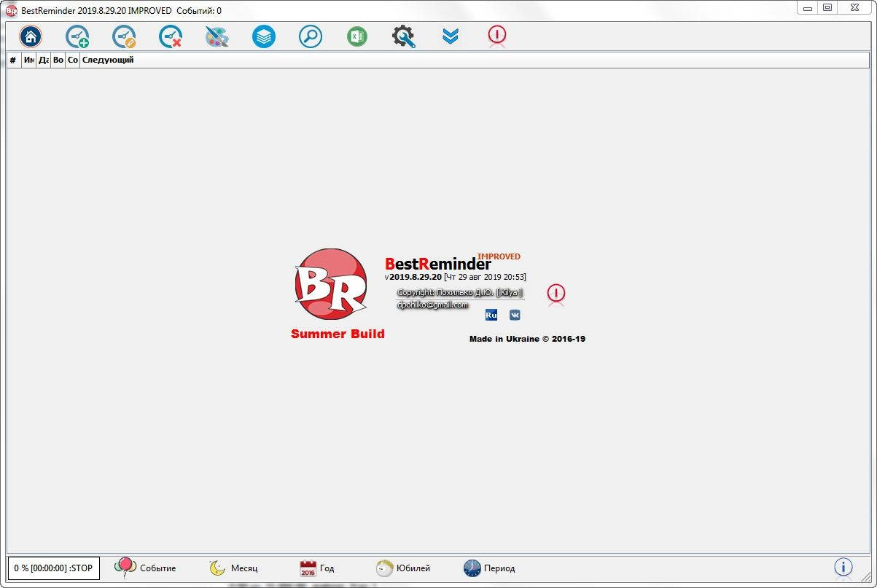Click the BR logo in the window title bar

point(11,11)
